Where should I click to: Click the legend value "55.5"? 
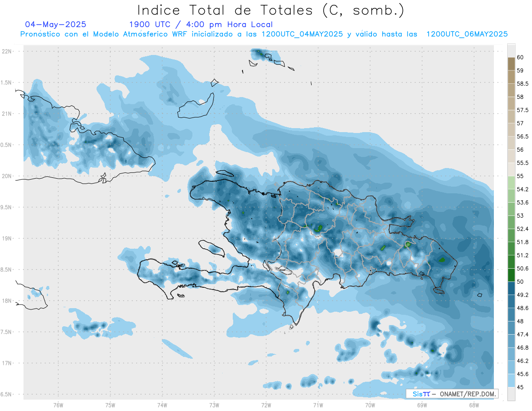[523, 163]
